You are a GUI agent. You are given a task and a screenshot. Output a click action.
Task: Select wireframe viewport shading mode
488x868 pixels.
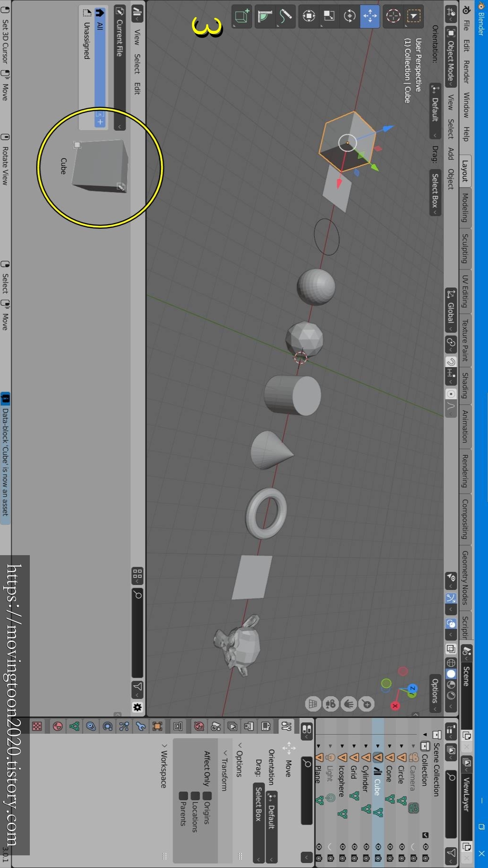[451, 663]
